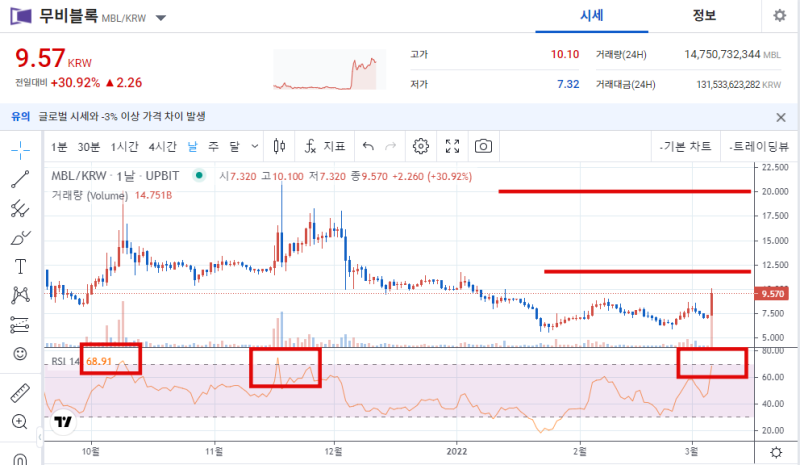Activate the zoom in tool
This screenshot has height=465, width=800.
click(20, 422)
